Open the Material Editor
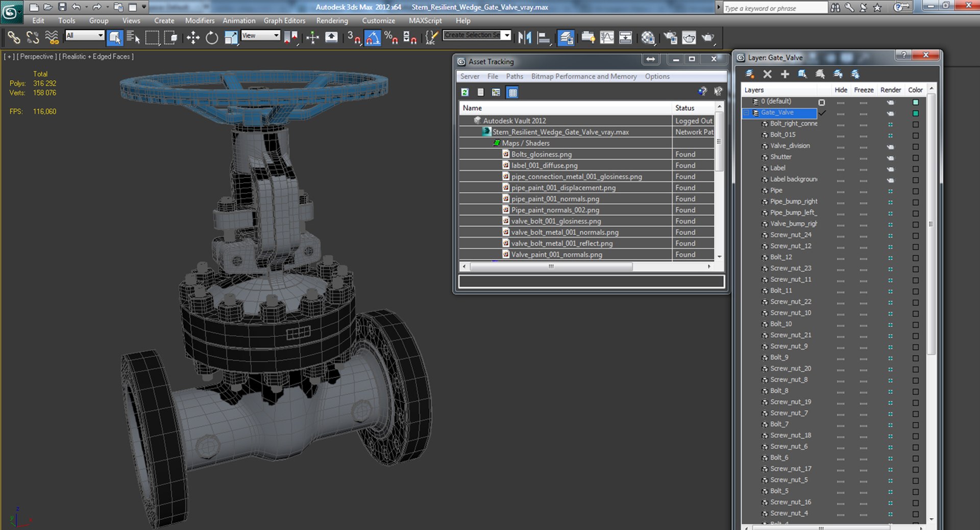Screen dimensions: 980x530 tap(648, 37)
